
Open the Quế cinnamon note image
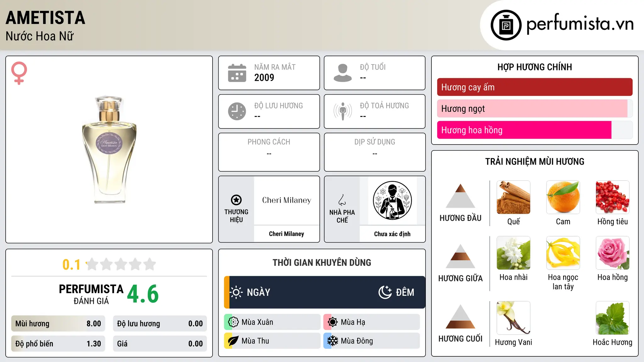point(514,197)
